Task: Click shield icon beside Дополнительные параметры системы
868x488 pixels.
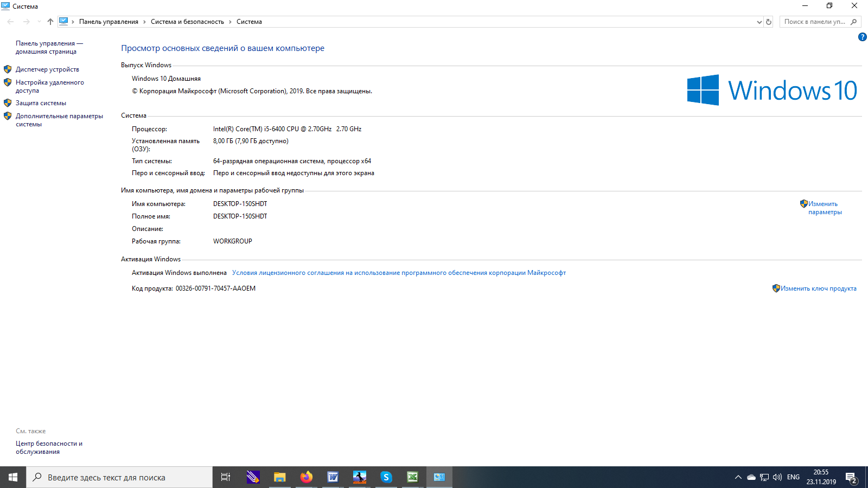Action: (8, 115)
